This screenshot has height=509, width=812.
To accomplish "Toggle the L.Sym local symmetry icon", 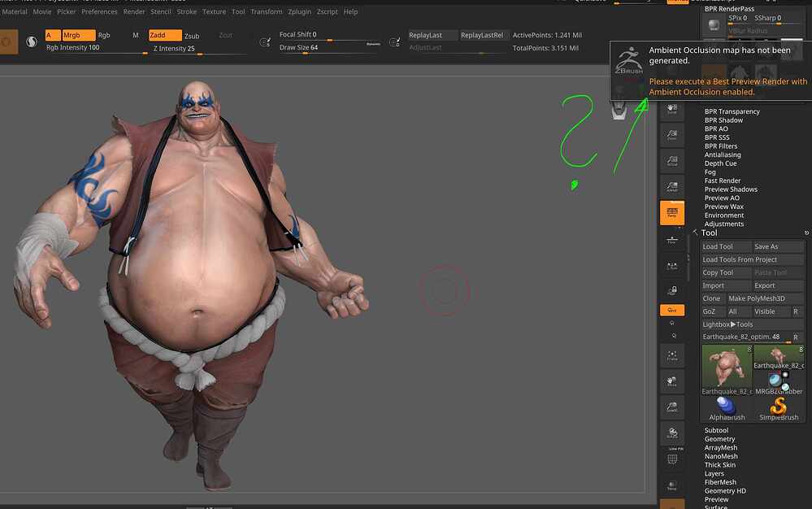I will (671, 265).
